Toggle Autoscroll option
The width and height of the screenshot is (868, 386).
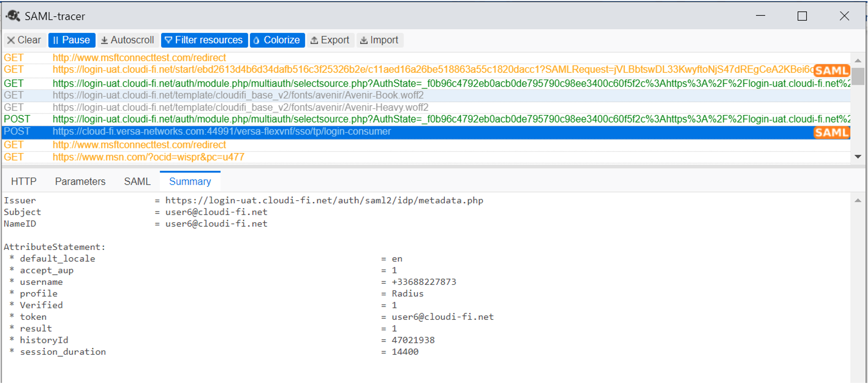pos(128,40)
